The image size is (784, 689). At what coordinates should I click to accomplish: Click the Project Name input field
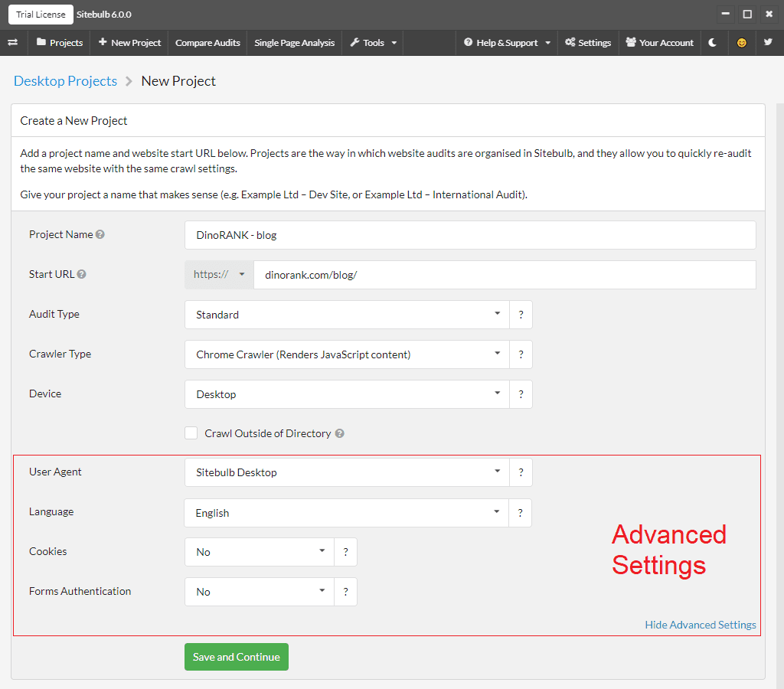[x=470, y=235]
